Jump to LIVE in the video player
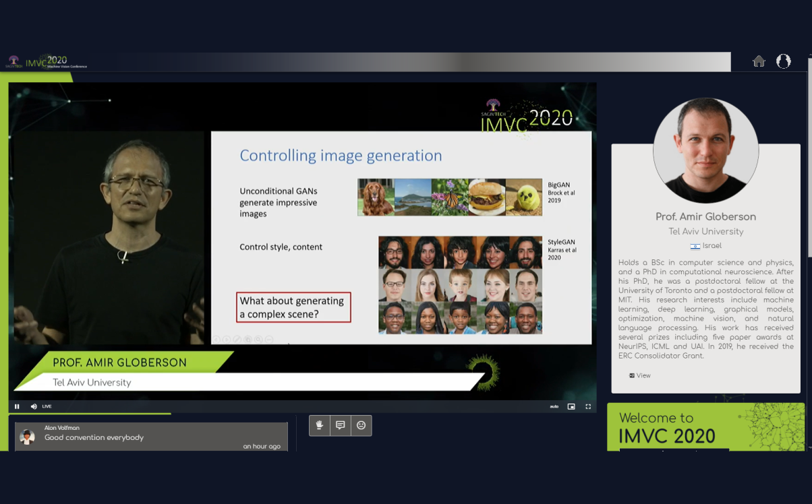Image resolution: width=812 pixels, height=504 pixels. pyautogui.click(x=47, y=406)
